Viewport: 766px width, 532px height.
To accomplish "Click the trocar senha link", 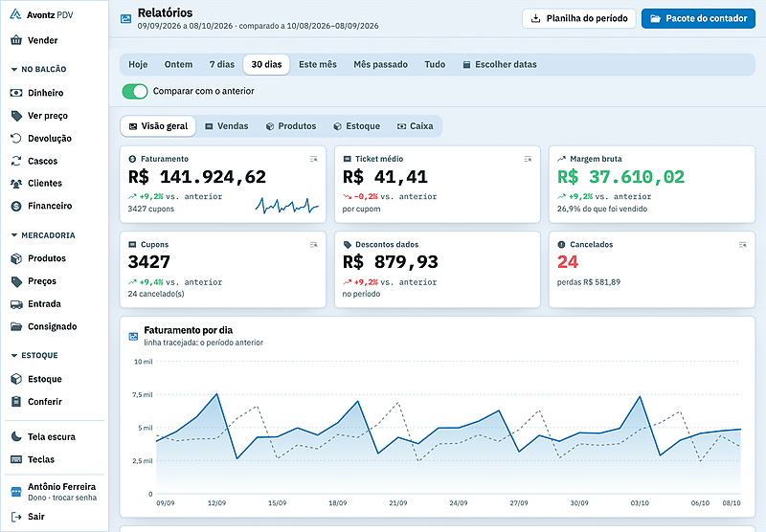I will [x=75, y=498].
